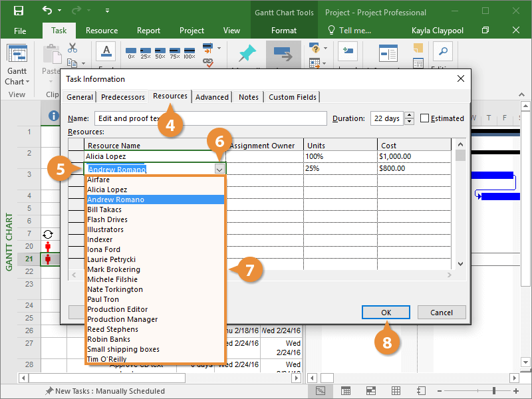Click the magnifier search icon in ribbon

[442, 51]
